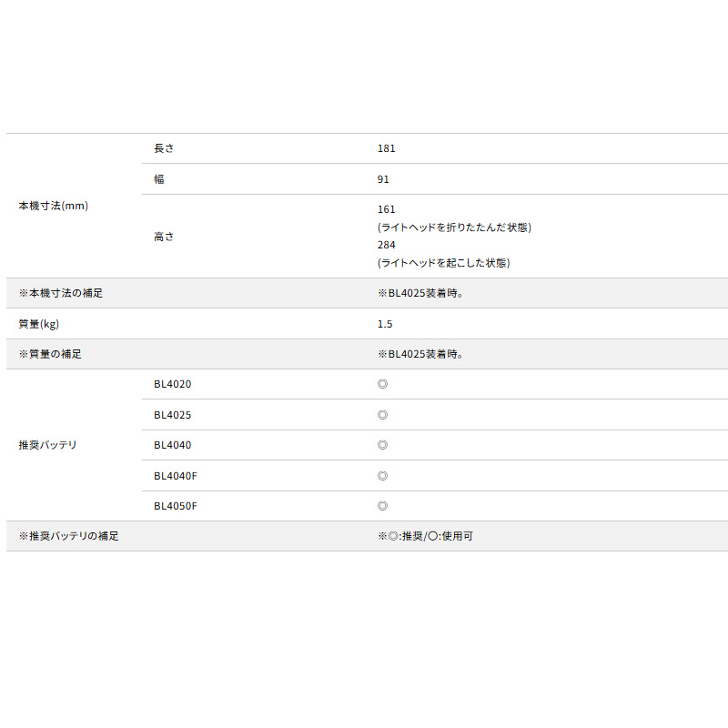Click the 本機寸法(mm) row header
This screenshot has width=728, height=728.
tap(53, 206)
